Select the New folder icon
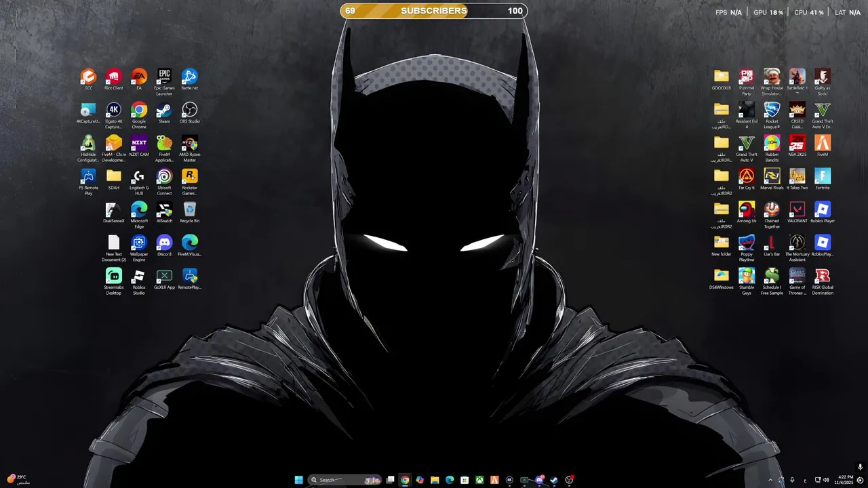868x488 pixels. [x=722, y=246]
